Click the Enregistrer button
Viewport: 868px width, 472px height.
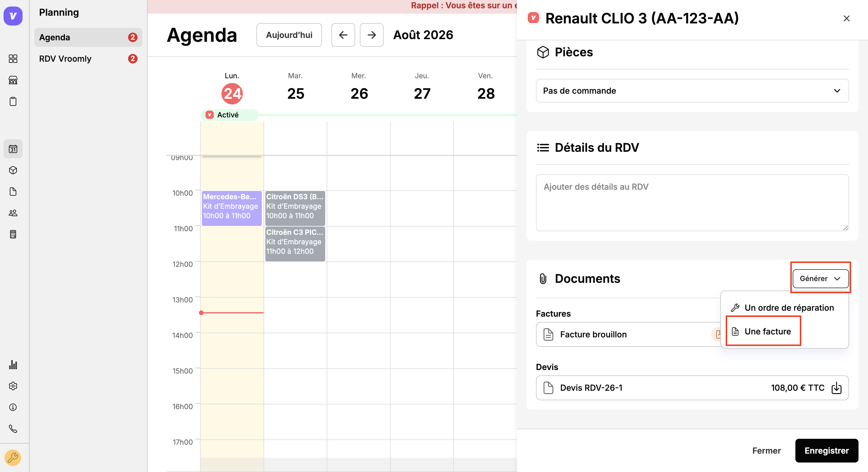826,450
